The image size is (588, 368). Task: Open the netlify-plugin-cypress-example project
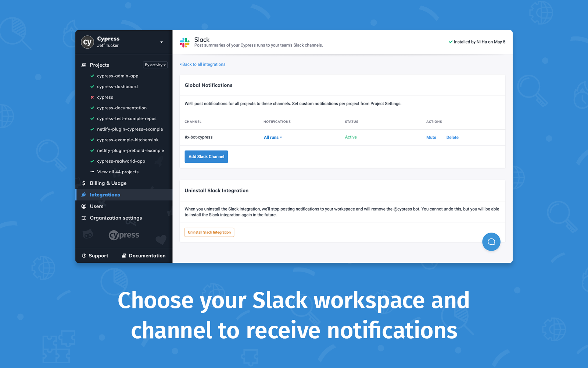(x=130, y=130)
